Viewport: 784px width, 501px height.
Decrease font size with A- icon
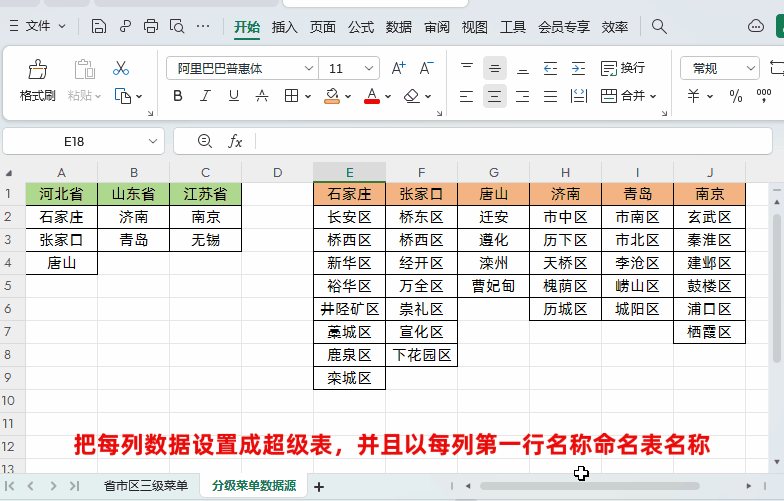point(426,68)
